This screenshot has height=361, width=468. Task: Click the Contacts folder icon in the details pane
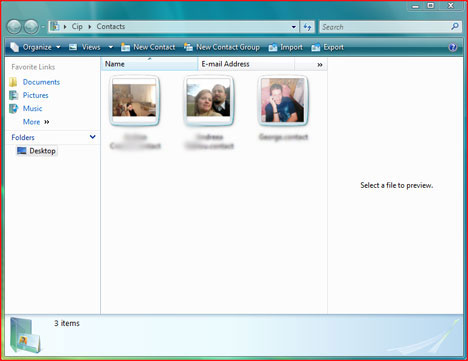pos(26,335)
